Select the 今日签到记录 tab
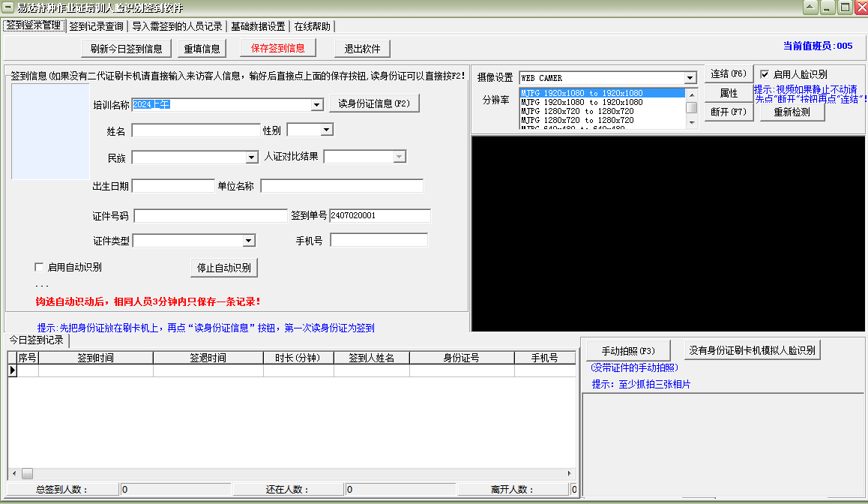The image size is (868, 504). pos(37,340)
